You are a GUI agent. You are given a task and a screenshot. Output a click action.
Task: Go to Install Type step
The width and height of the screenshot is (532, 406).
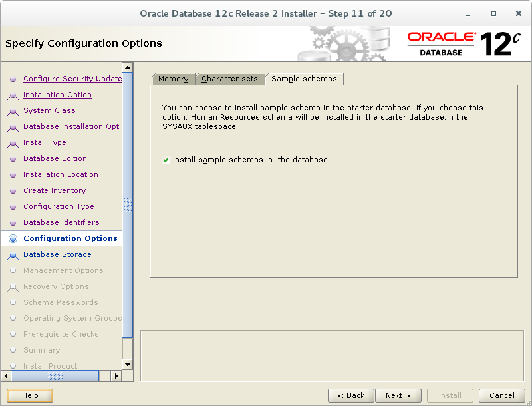[45, 142]
